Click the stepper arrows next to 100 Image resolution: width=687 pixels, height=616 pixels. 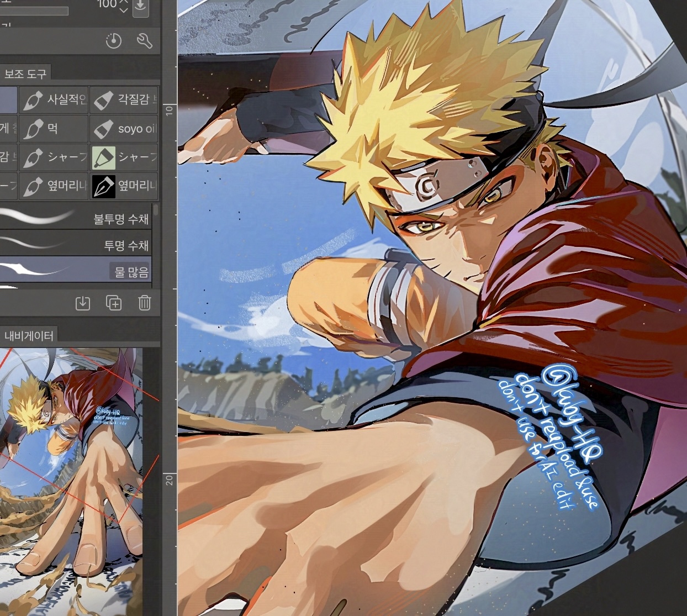click(124, 7)
